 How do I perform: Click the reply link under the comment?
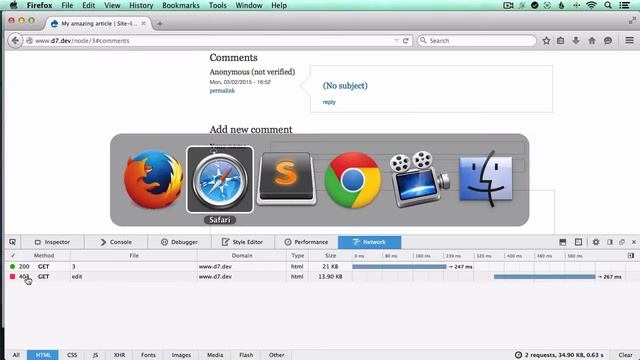pos(329,102)
